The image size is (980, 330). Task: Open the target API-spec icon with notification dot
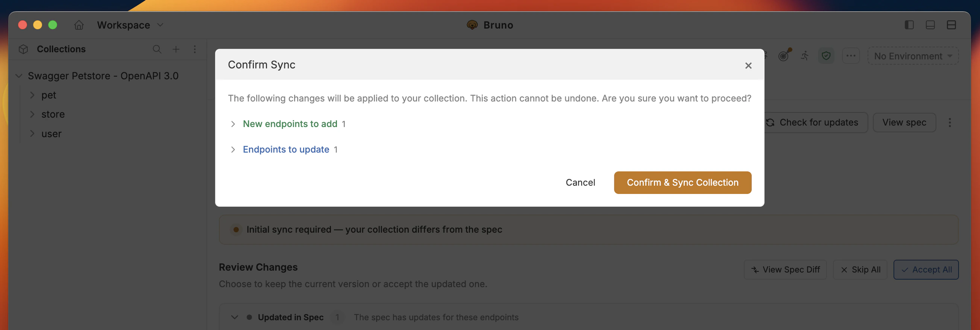pyautogui.click(x=784, y=56)
